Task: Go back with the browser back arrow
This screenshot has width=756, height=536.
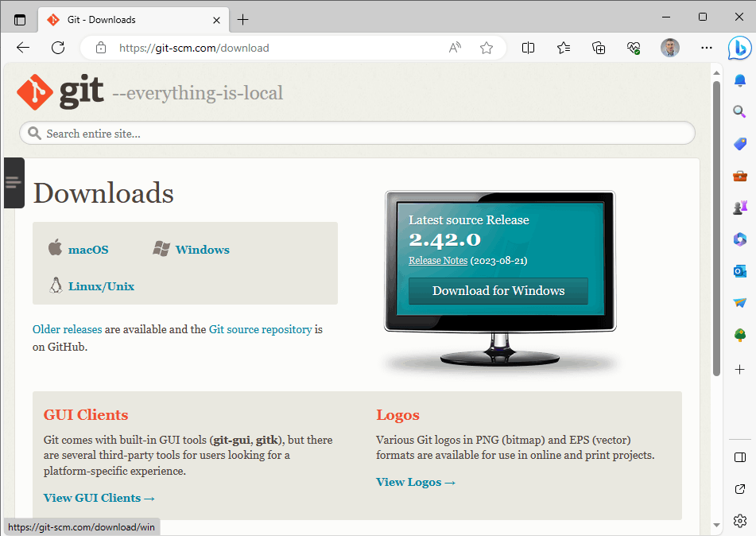Action: [x=23, y=48]
